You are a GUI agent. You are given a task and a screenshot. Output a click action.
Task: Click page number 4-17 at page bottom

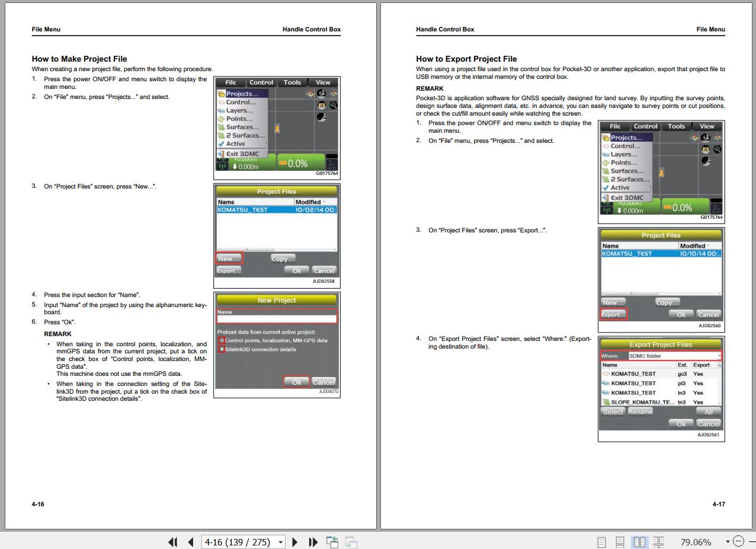click(x=719, y=504)
